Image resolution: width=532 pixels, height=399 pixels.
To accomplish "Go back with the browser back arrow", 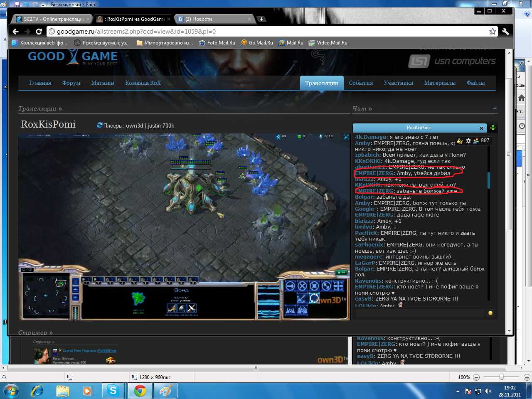I will [x=16, y=32].
